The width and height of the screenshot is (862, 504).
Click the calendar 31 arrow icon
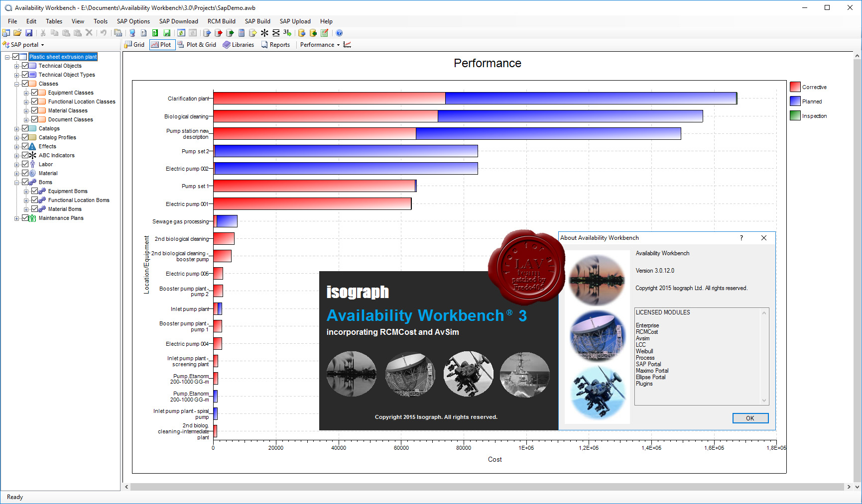pyautogui.click(x=287, y=33)
